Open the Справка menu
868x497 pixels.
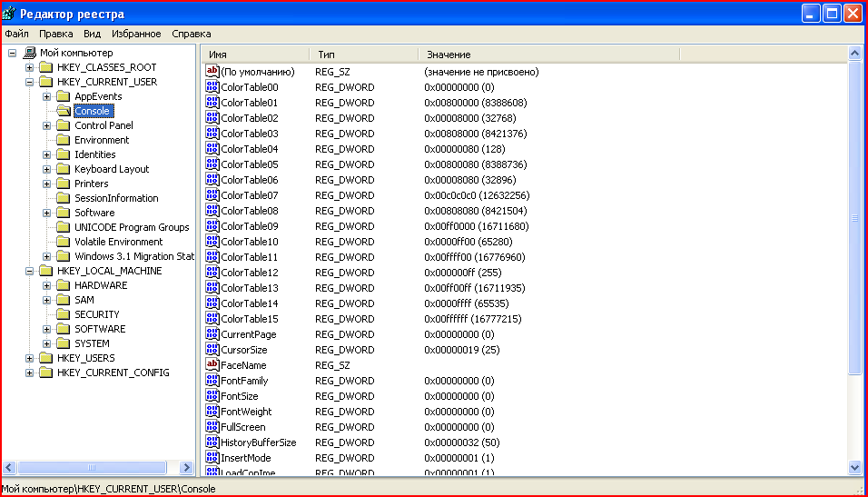pyautogui.click(x=191, y=34)
